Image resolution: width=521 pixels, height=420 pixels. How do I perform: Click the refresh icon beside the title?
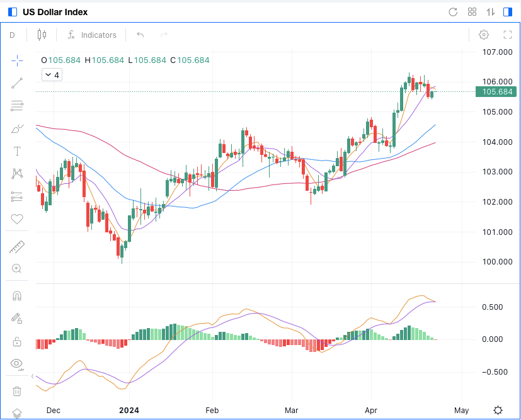point(452,12)
